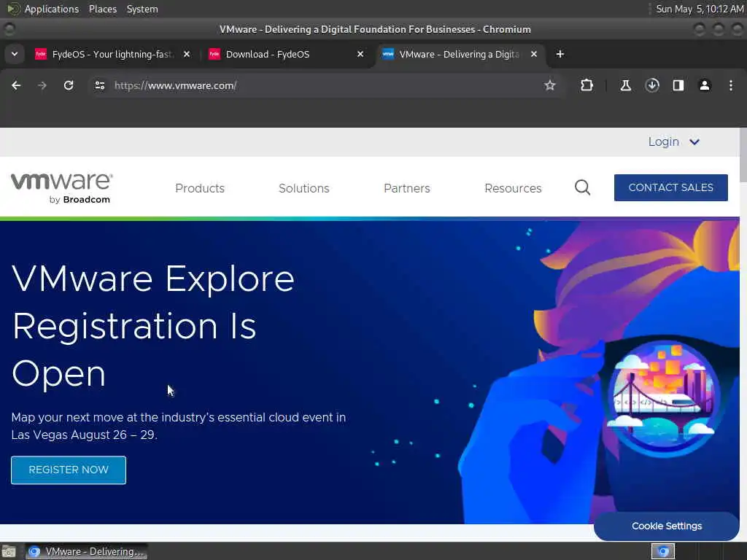Click the clock showing Sun May 5

pos(700,9)
